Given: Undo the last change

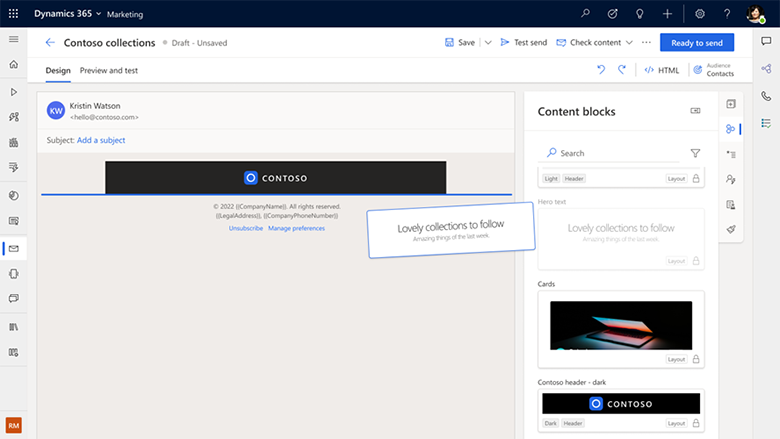Looking at the screenshot, I should [601, 70].
